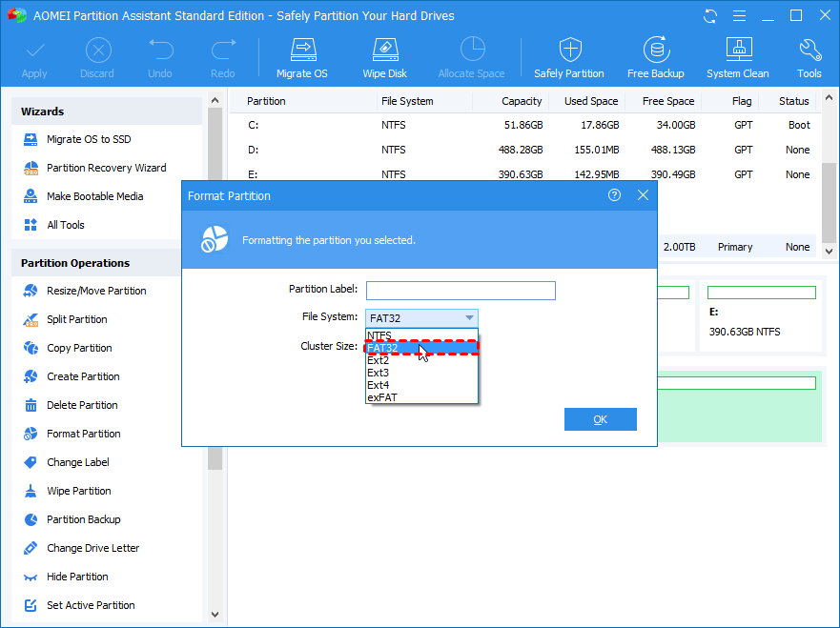Select Change Drive Letter operation
Image resolution: width=840 pixels, height=628 pixels.
click(x=92, y=548)
